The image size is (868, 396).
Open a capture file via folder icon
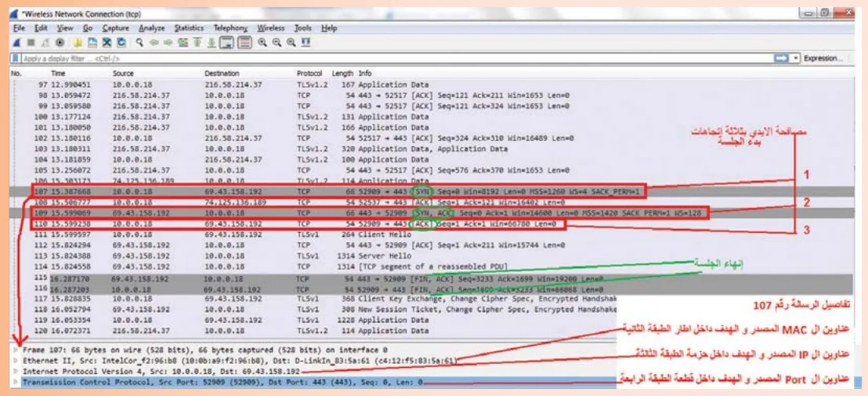coord(78,42)
